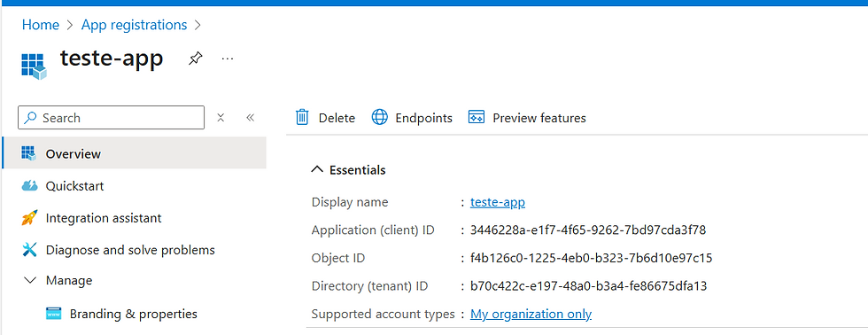The image size is (868, 335).
Task: Focus the sidebar Search field
Action: tap(112, 117)
